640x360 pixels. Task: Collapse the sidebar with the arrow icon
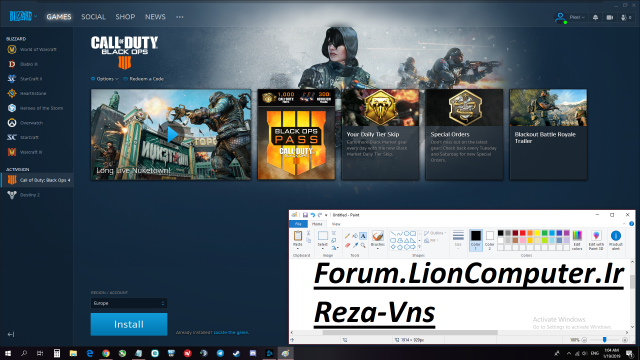click(x=11, y=334)
